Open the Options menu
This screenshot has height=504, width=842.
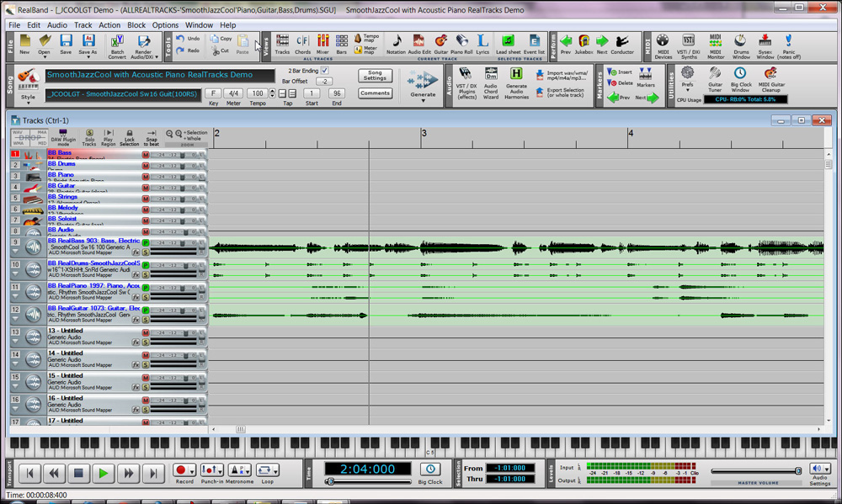165,24
